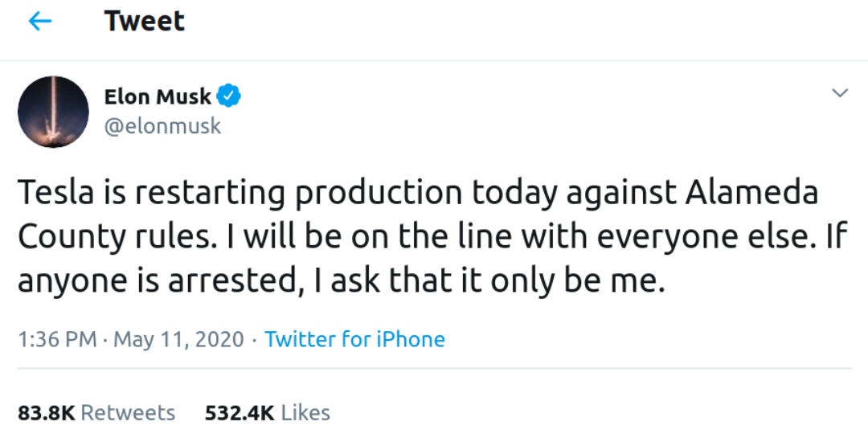Image resolution: width=868 pixels, height=434 pixels.
Task: Click the blue verified badge
Action: coord(229,96)
